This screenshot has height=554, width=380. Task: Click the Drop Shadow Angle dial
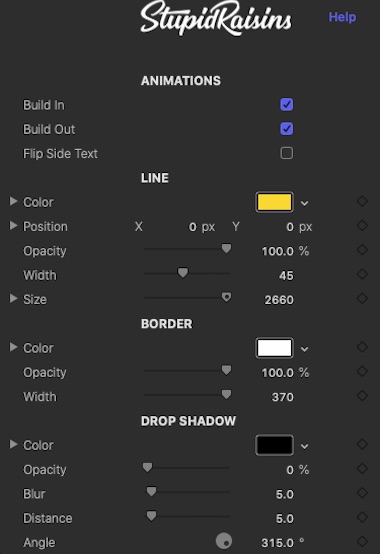click(x=224, y=541)
